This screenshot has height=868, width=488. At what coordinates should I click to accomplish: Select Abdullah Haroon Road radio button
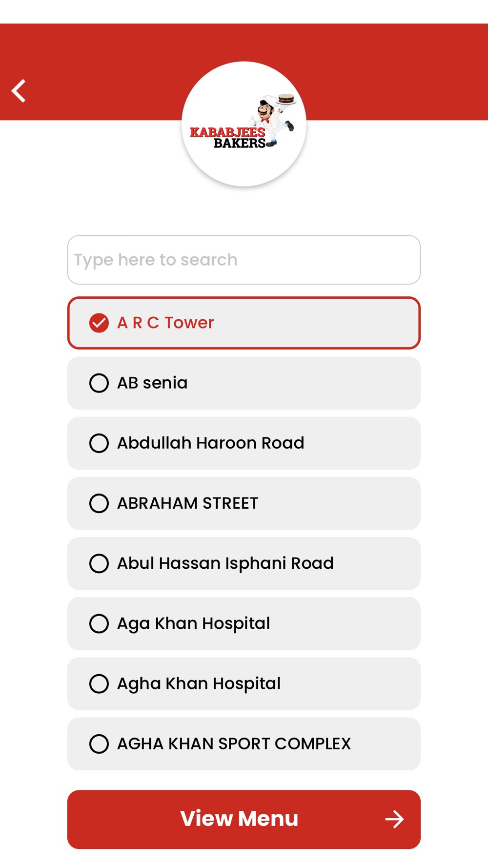[99, 443]
